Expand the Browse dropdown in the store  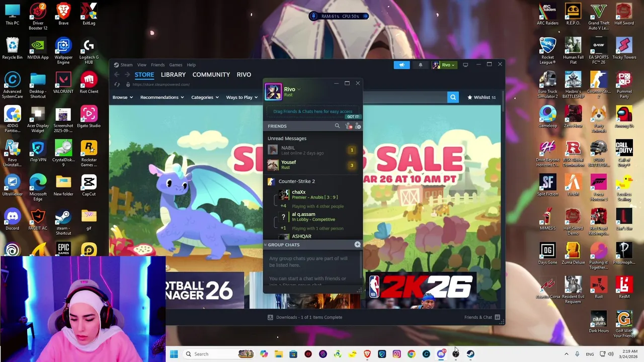[123, 98]
